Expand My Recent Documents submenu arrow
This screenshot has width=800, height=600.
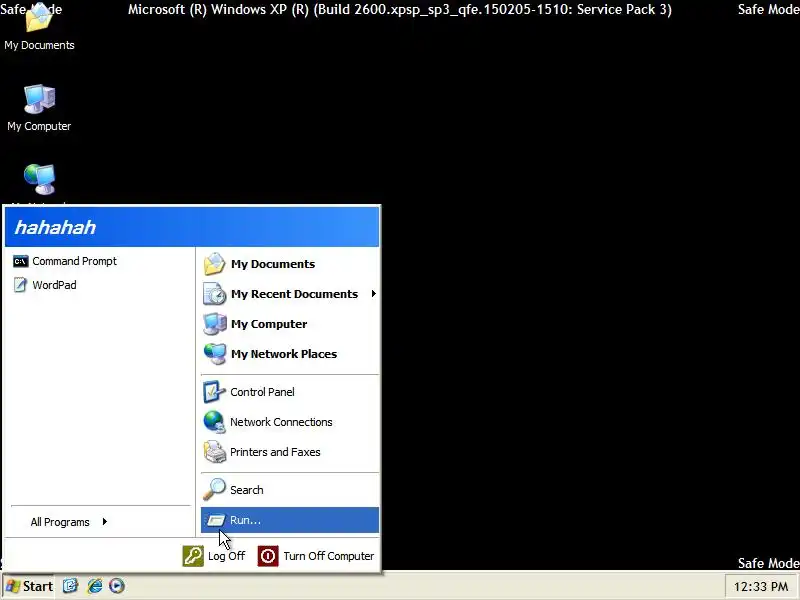373,293
